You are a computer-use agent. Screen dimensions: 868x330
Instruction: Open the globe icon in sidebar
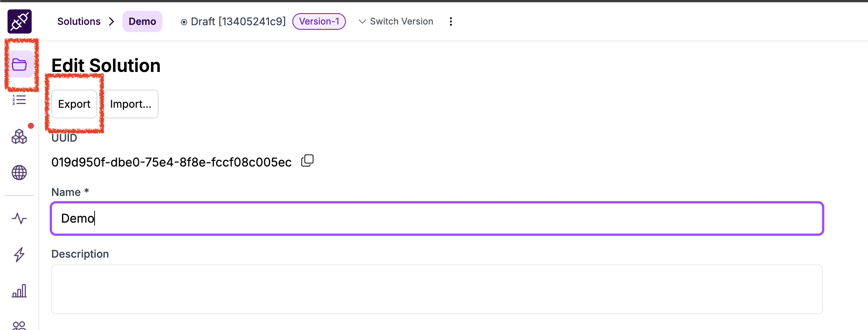[19, 173]
